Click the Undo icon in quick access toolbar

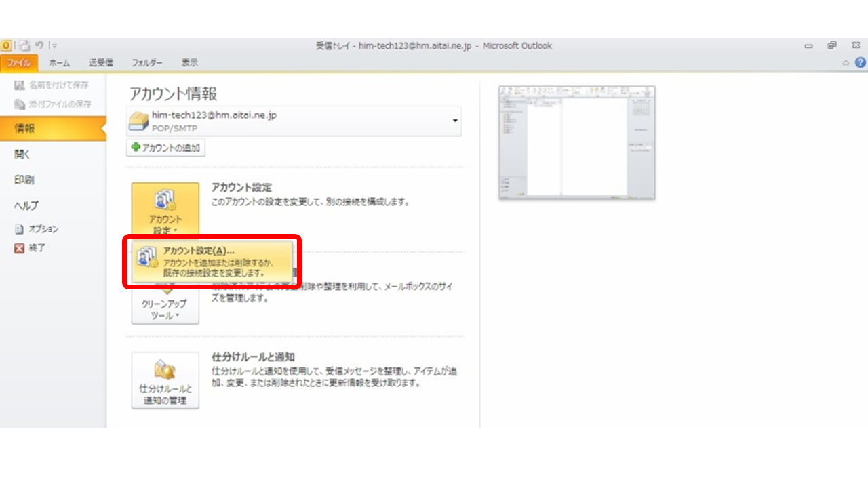click(39, 46)
